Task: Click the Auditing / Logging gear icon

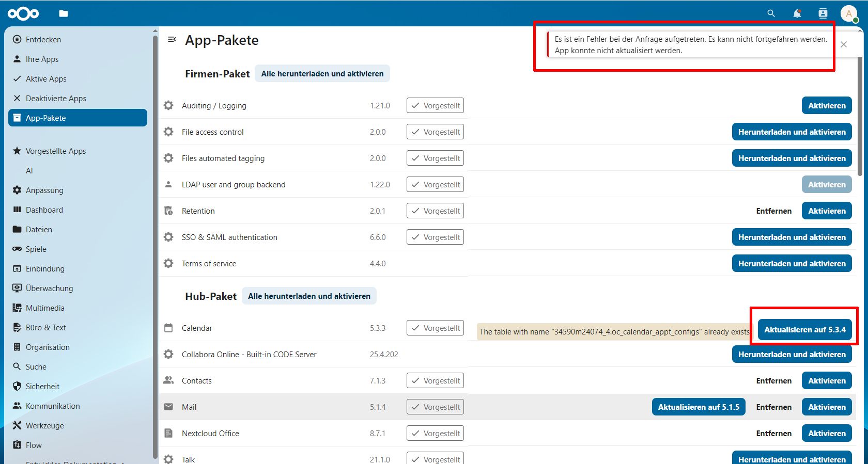Action: pyautogui.click(x=168, y=105)
